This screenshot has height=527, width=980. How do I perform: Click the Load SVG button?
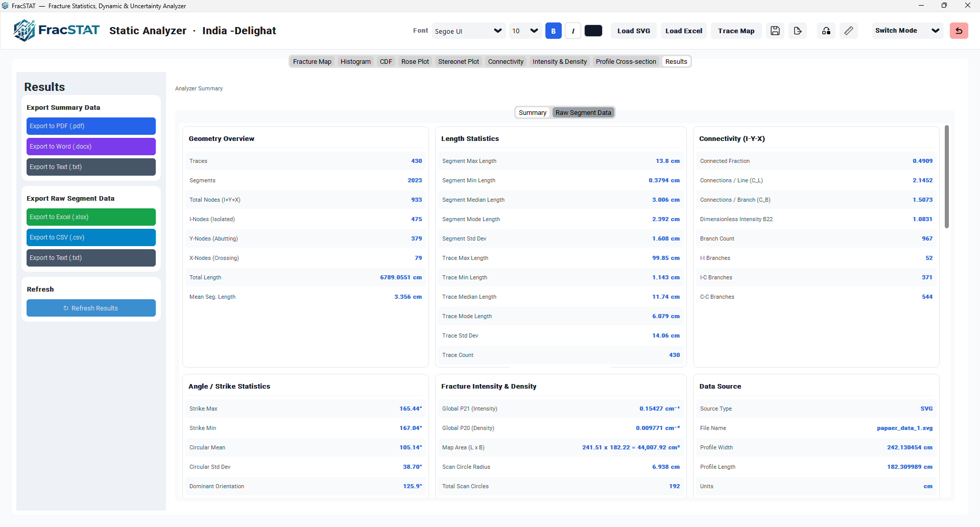[633, 31]
